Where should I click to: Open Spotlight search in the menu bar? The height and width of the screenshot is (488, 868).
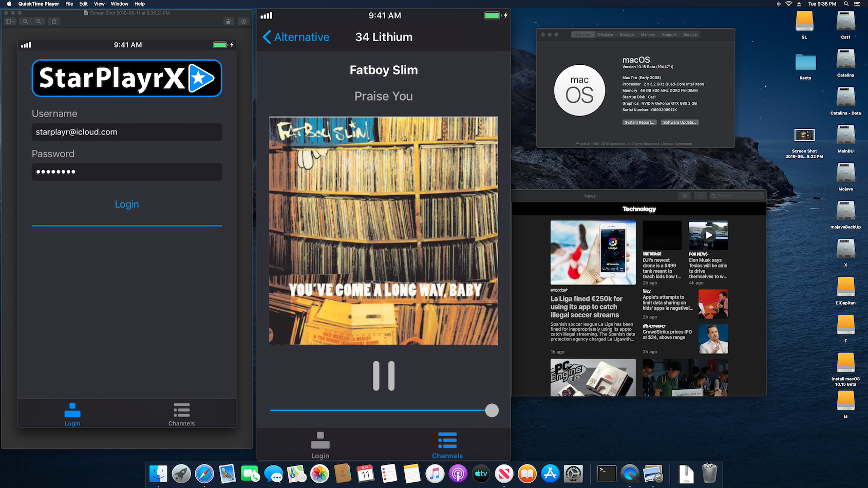(846, 4)
